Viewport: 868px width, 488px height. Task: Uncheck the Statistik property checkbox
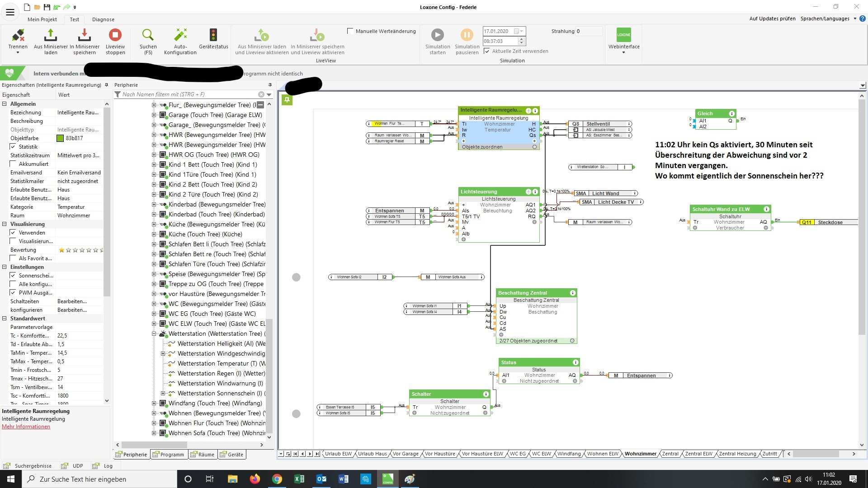click(x=13, y=147)
